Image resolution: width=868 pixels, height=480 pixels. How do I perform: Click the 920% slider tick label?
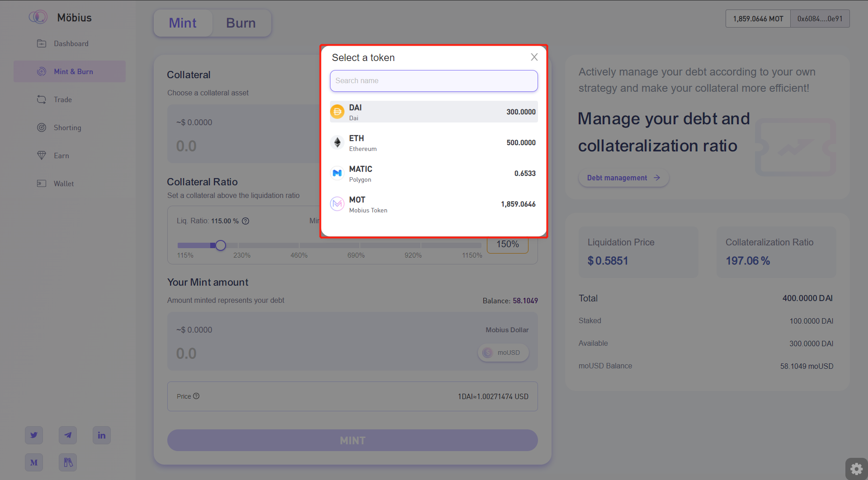[x=413, y=255]
